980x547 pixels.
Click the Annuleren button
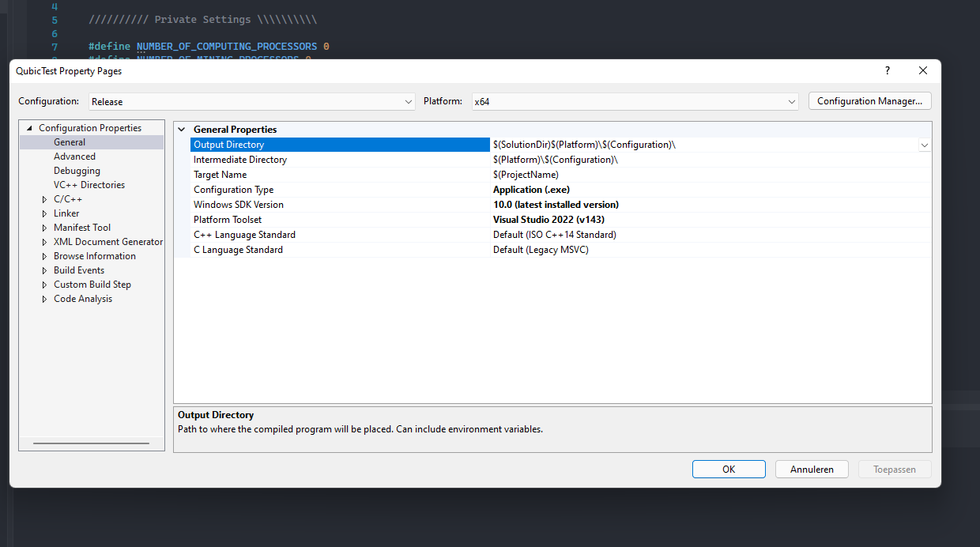pos(812,470)
